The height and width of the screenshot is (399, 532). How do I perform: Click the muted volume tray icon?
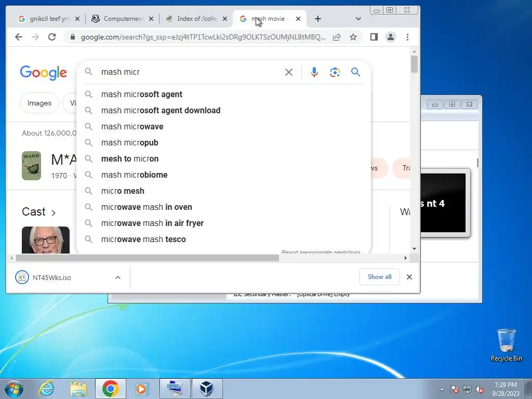pyautogui.click(x=480, y=389)
